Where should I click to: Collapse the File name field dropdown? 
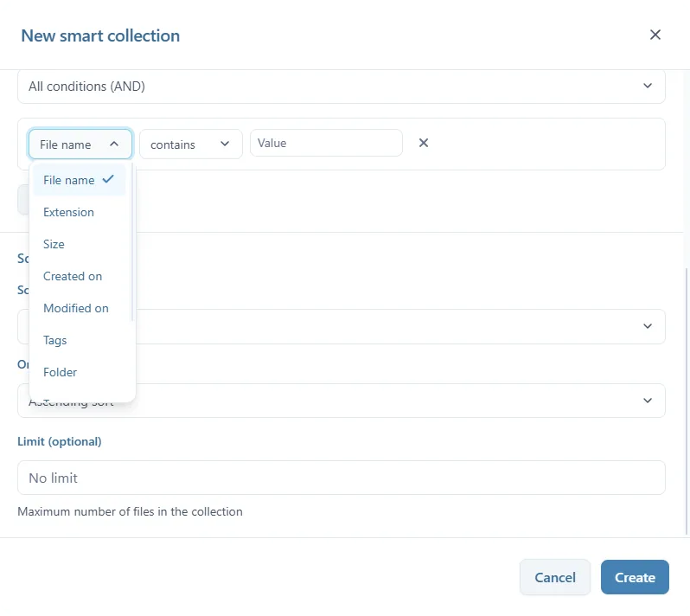(80, 144)
